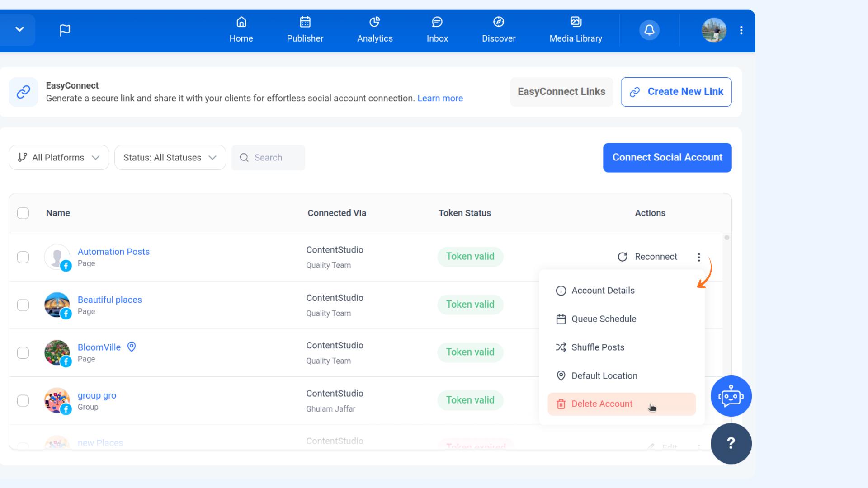Click the accounts table scrollbar thumb
The width and height of the screenshot is (868, 488).
coord(727,238)
